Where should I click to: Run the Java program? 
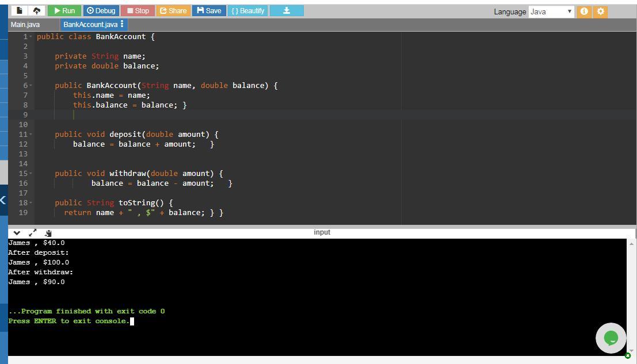click(64, 10)
